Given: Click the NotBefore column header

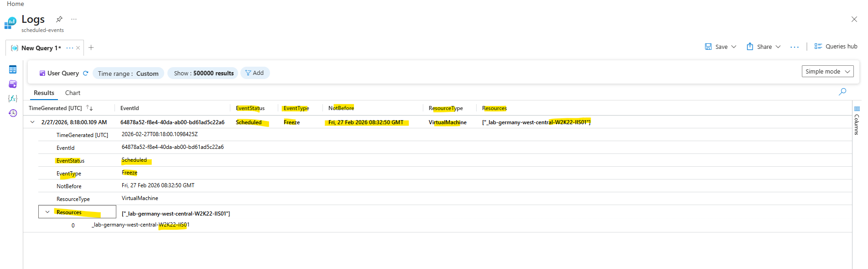Looking at the screenshot, I should click(x=341, y=108).
